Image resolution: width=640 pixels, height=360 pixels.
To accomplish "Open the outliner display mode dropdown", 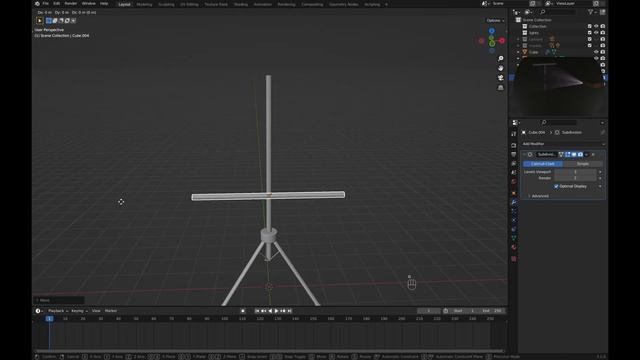I will tap(517, 12).
